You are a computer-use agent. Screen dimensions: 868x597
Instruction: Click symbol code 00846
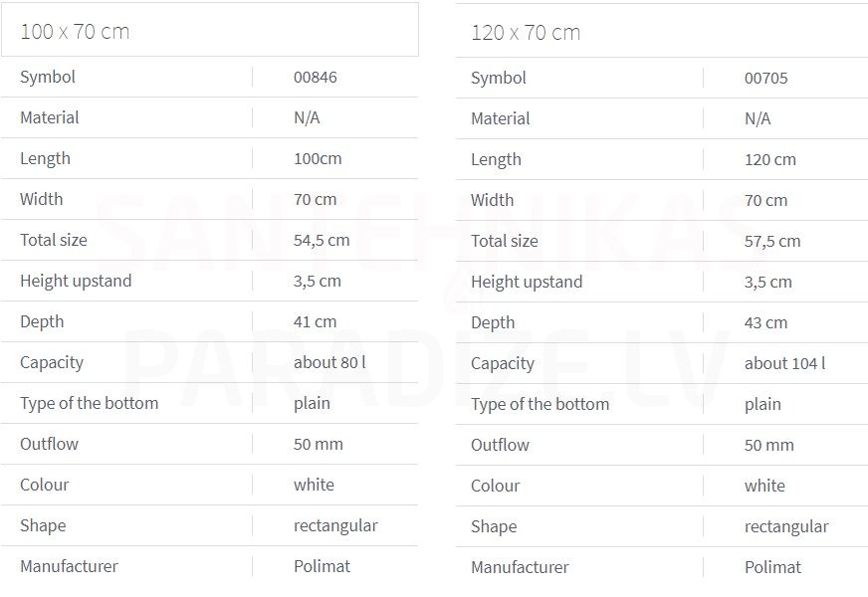tap(315, 77)
